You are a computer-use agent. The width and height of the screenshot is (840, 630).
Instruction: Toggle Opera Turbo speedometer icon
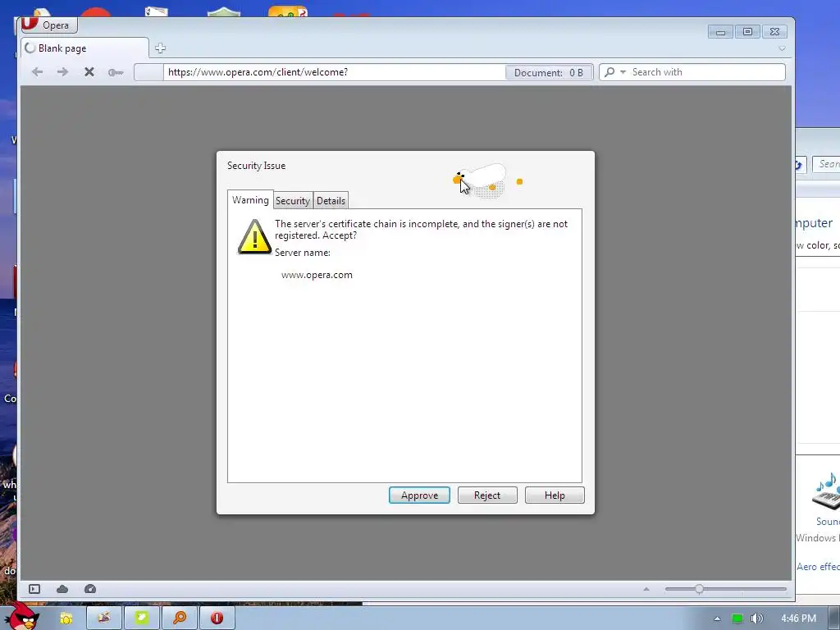point(90,589)
